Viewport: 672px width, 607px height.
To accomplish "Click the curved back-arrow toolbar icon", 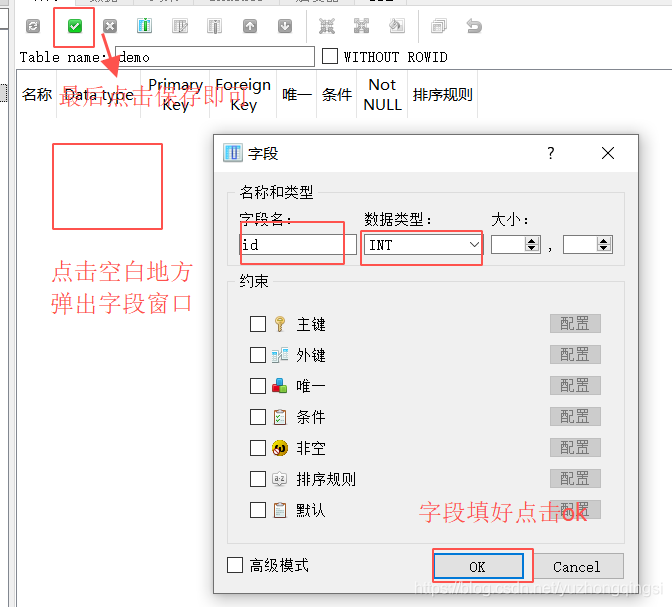I will click(474, 26).
